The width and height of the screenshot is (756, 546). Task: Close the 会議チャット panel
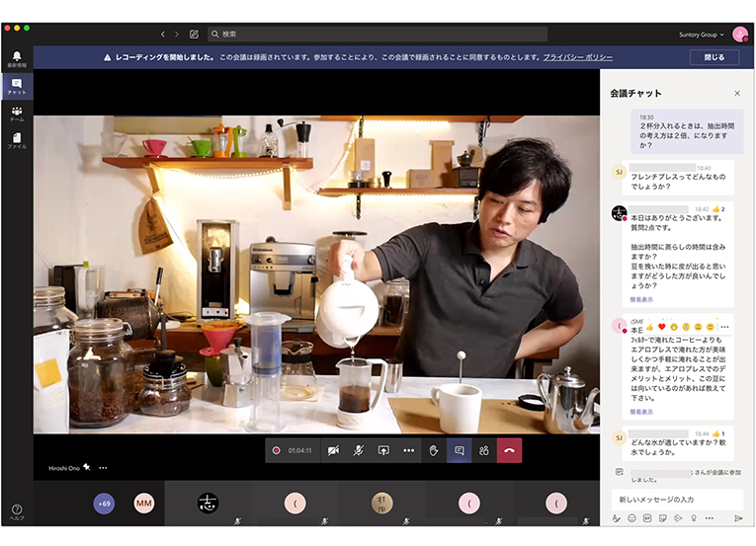point(737,94)
